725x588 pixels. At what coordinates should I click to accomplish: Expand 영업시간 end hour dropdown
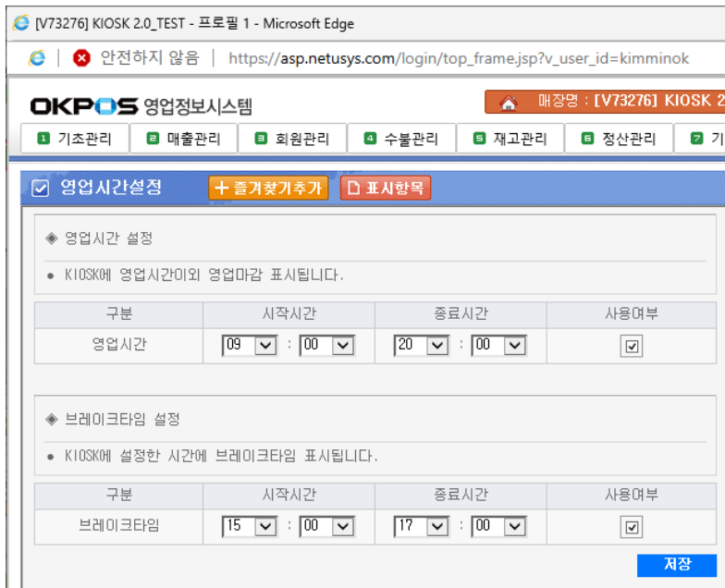437,346
